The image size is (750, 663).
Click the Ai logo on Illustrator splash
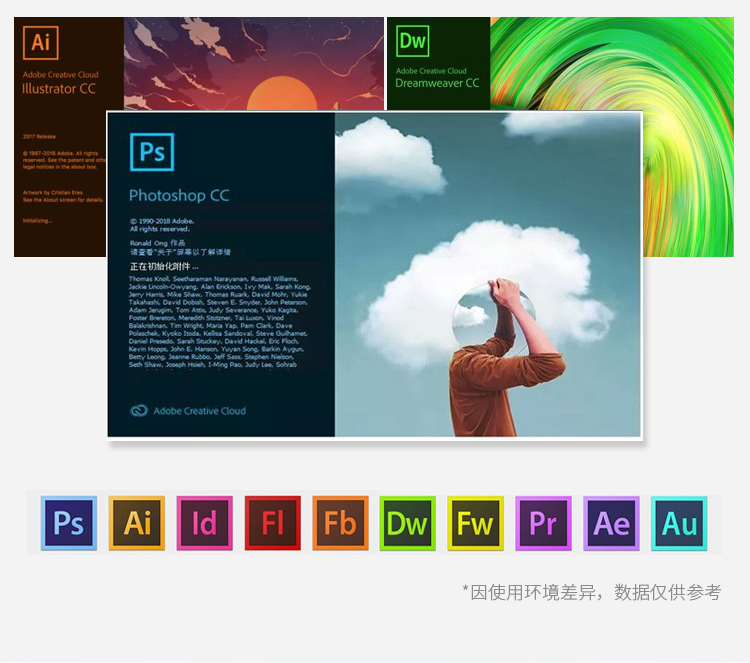click(x=41, y=43)
